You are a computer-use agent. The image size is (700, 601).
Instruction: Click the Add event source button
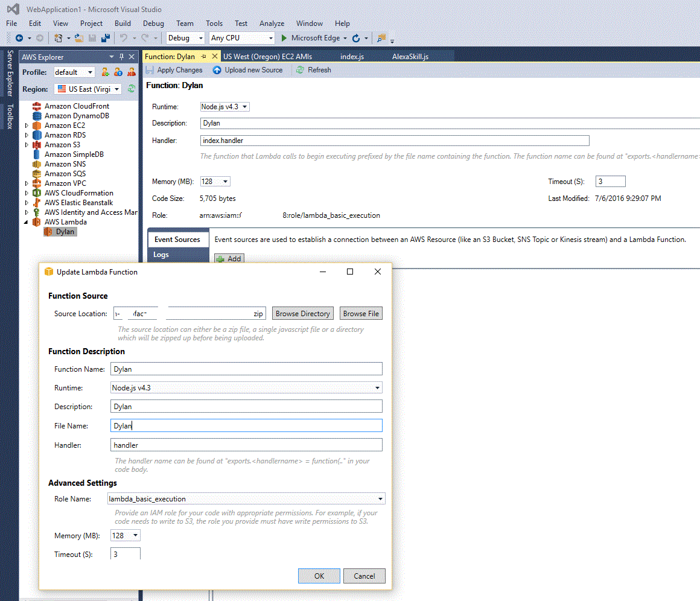pos(229,258)
